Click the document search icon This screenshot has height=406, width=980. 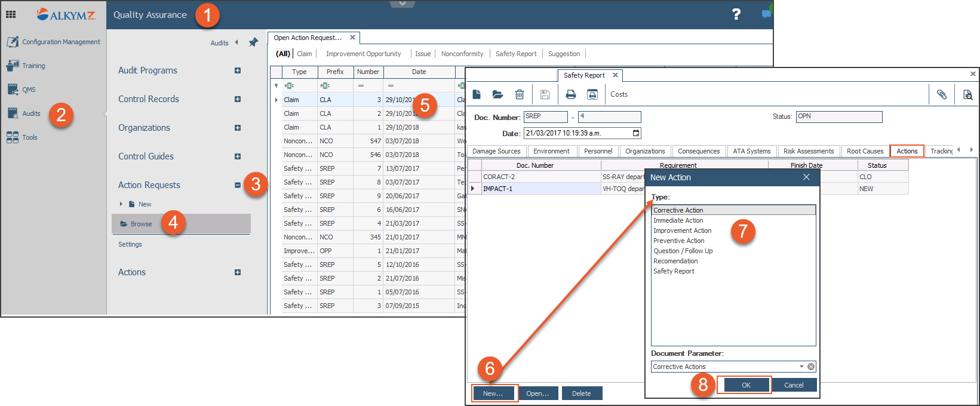pos(967,94)
